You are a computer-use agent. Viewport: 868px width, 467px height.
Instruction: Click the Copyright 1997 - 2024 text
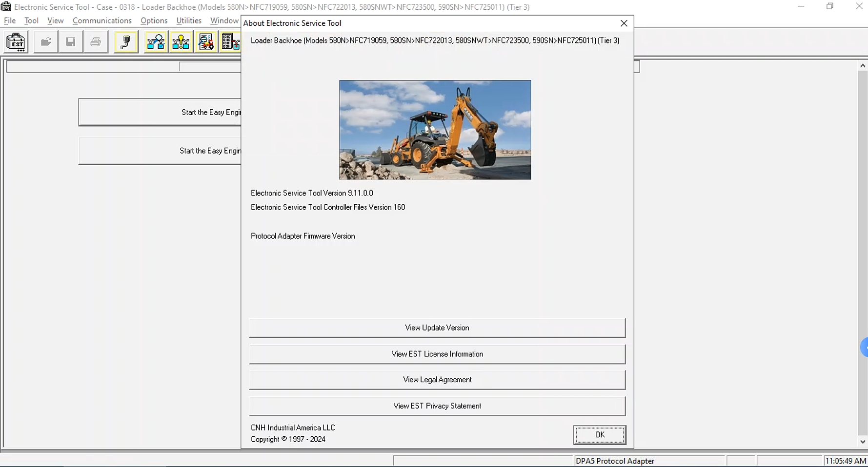click(288, 440)
